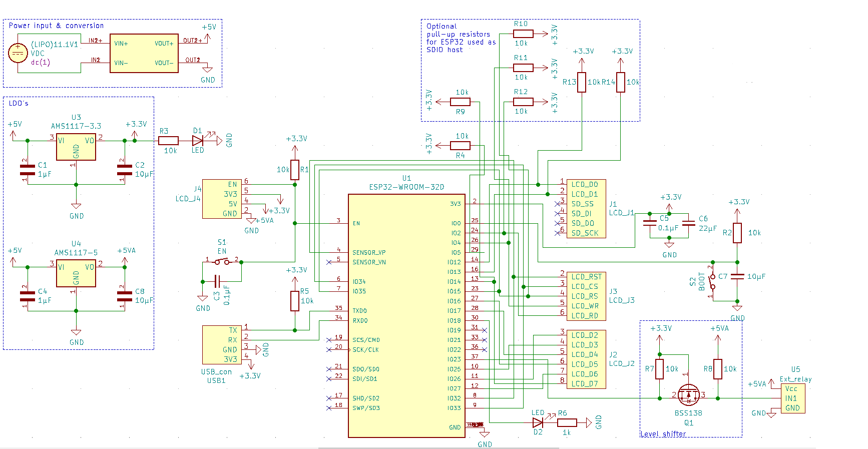Click the LCD_D7 pin label on J2
The width and height of the screenshot is (868, 449).
coord(585,384)
